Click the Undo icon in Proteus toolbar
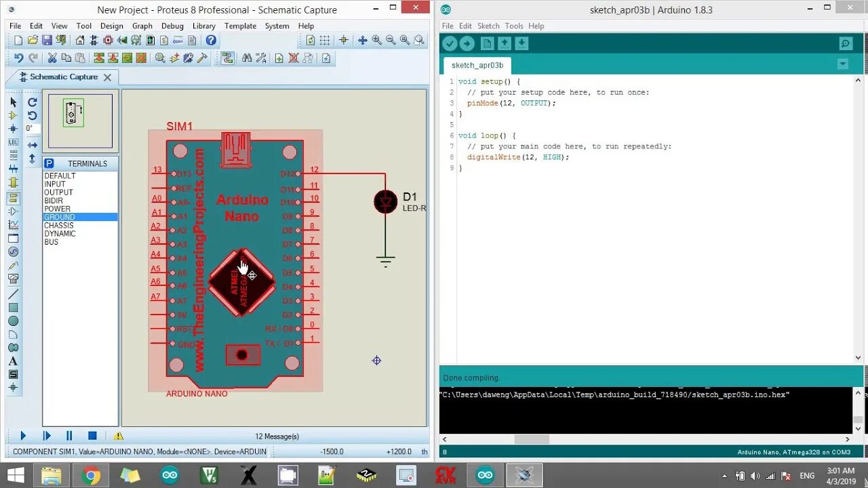 coord(18,58)
